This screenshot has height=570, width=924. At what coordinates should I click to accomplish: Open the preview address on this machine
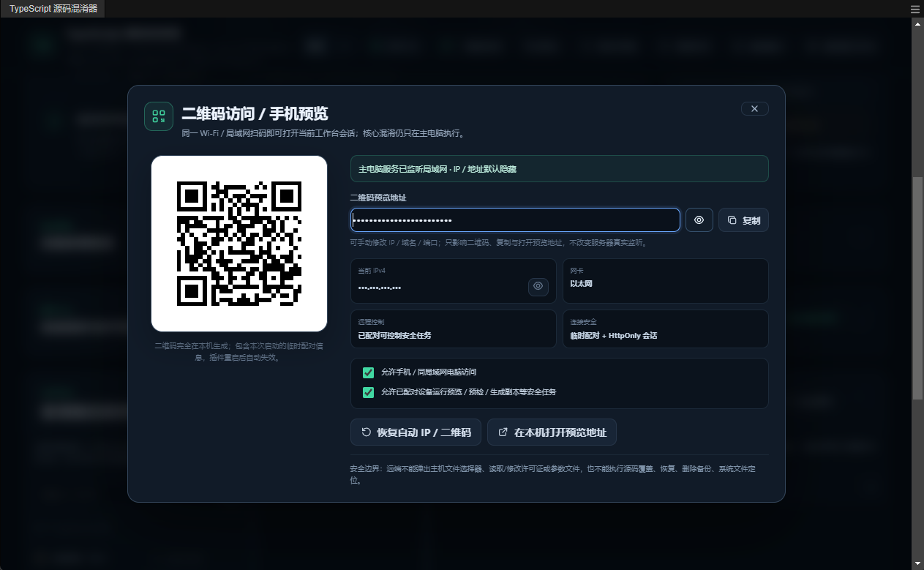point(552,432)
